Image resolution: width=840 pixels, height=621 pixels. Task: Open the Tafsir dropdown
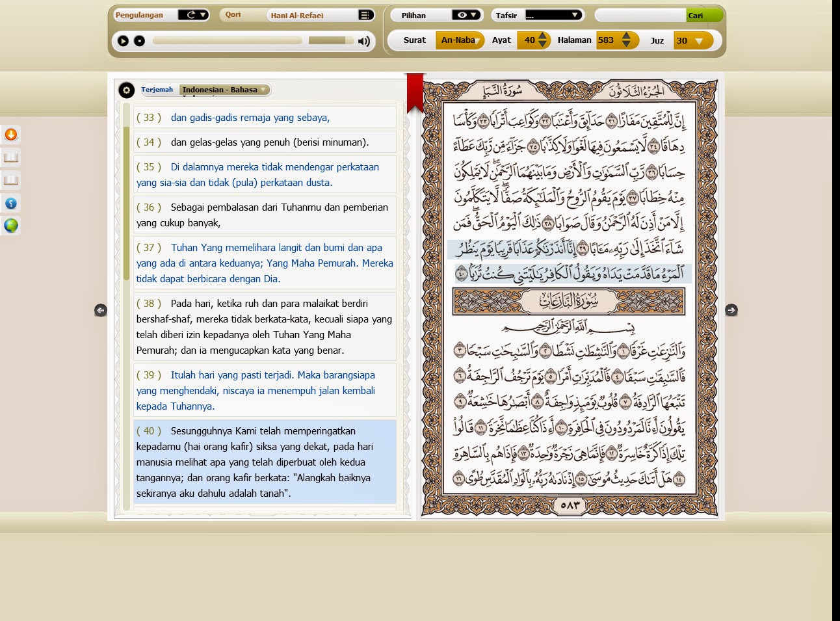click(x=553, y=15)
